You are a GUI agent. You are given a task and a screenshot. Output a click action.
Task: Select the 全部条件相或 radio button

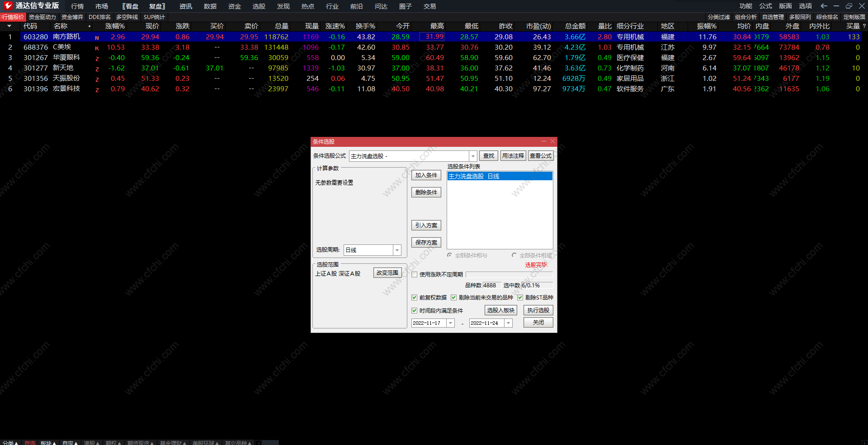click(x=514, y=255)
